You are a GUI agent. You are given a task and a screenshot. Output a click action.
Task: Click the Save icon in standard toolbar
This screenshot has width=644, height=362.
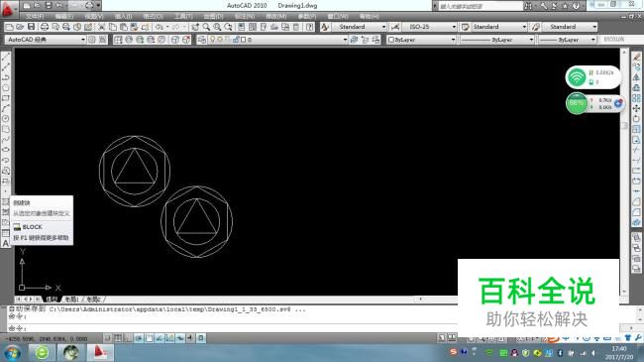tap(32, 27)
